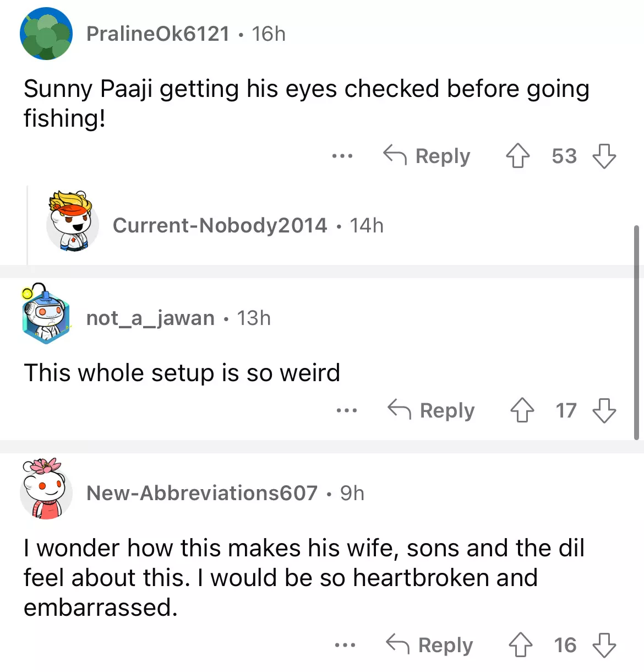Open not_a_jawan's robot avatar

coord(46,316)
